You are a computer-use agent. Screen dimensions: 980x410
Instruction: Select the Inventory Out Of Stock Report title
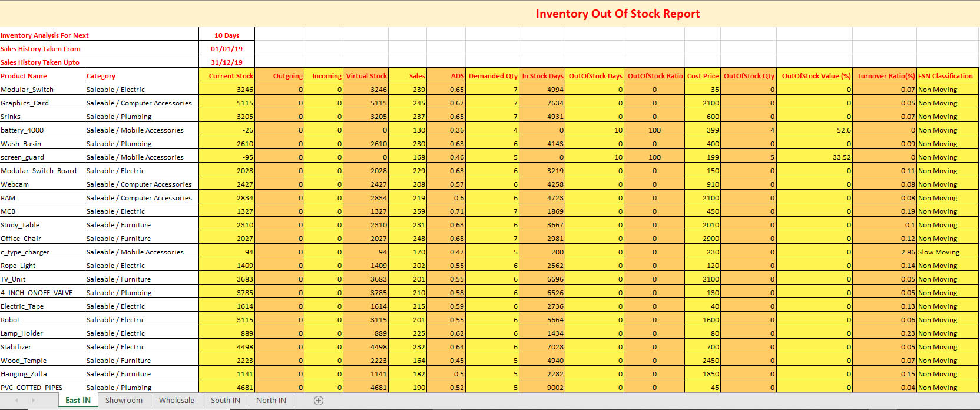(x=618, y=14)
